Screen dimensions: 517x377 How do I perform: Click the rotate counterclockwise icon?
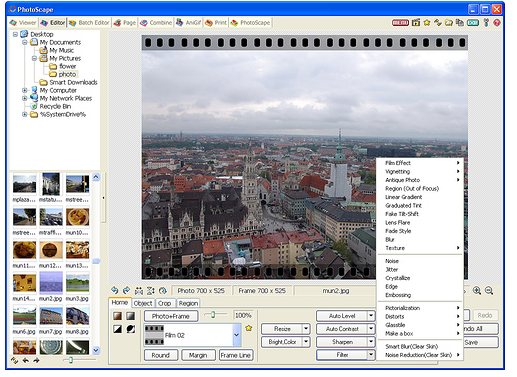115,290
